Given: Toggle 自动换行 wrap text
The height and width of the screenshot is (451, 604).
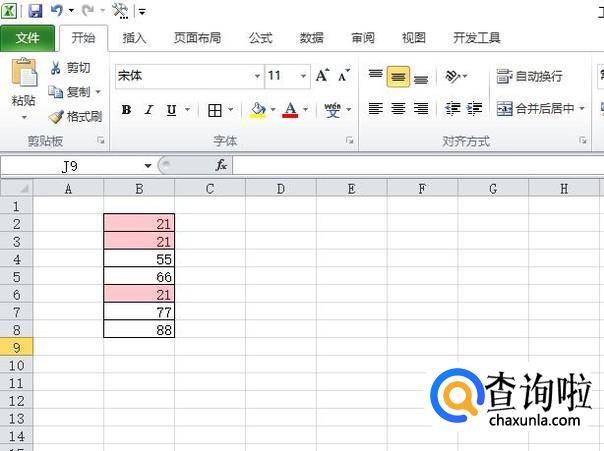Looking at the screenshot, I should (x=529, y=76).
